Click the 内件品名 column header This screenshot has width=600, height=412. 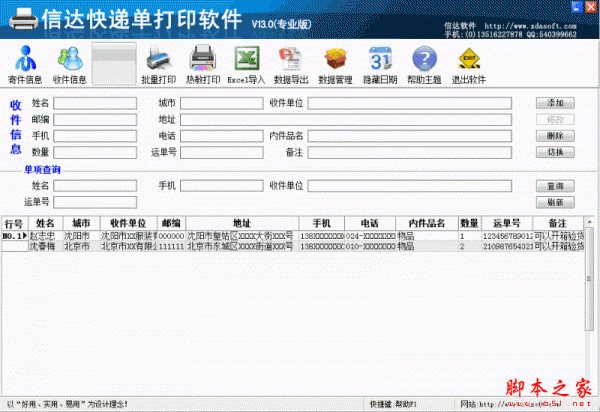(427, 223)
